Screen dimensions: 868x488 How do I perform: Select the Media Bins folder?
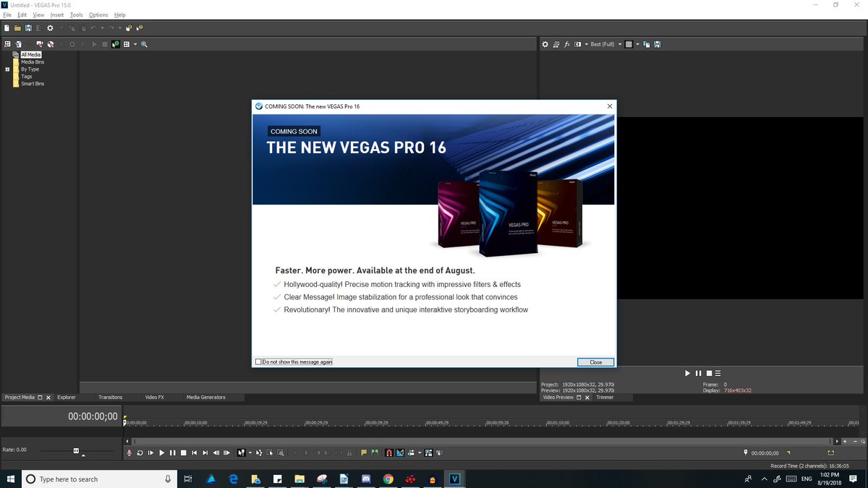(x=33, y=62)
